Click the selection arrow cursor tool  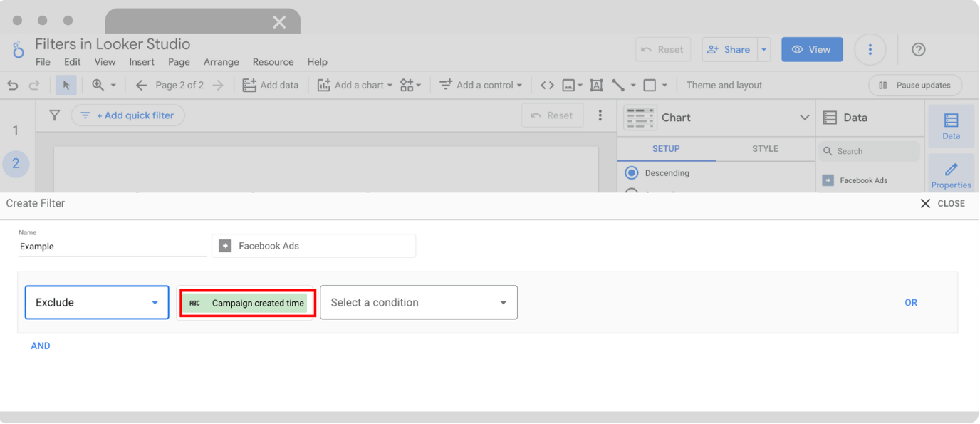(66, 85)
